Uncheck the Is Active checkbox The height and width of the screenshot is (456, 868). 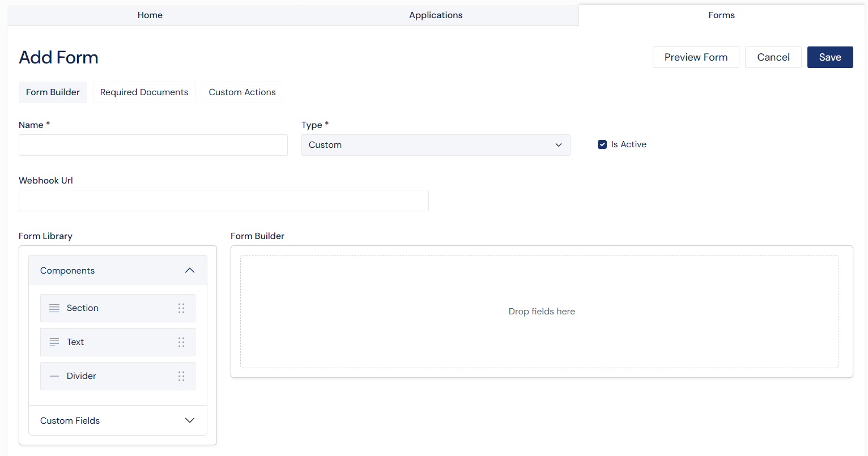click(x=602, y=144)
